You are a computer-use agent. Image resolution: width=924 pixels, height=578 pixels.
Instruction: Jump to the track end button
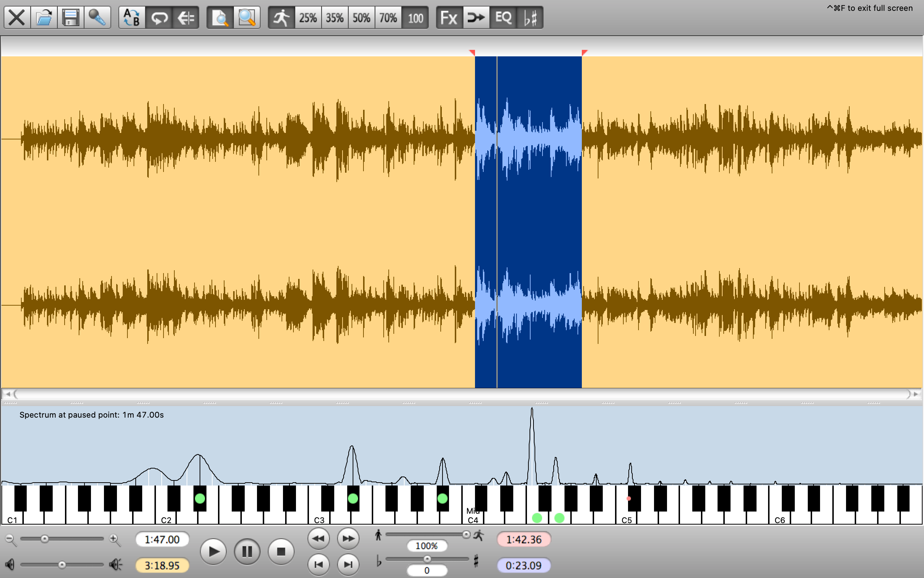point(348,564)
